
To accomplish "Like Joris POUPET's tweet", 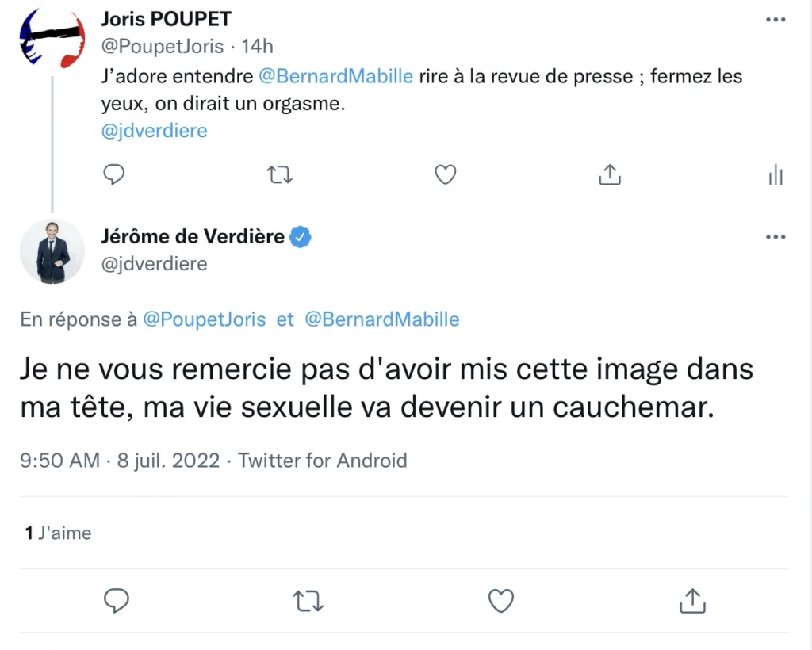I will [x=445, y=174].
